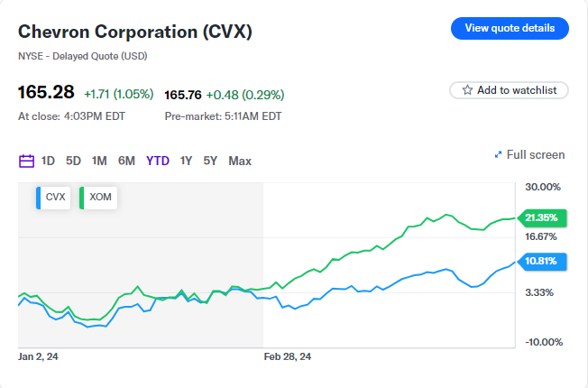The width and height of the screenshot is (588, 388).
Task: Click the blue 10.81% CVX value tag
Action: click(x=541, y=262)
